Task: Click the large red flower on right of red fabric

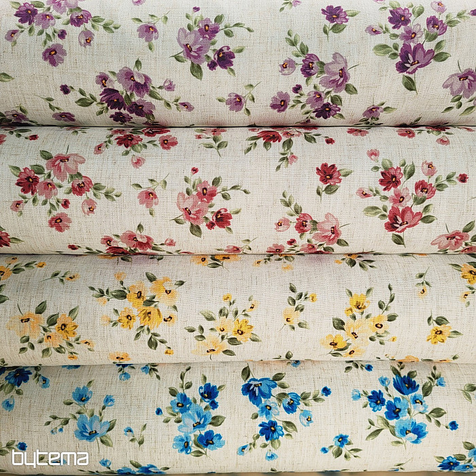Action: click(402, 219)
